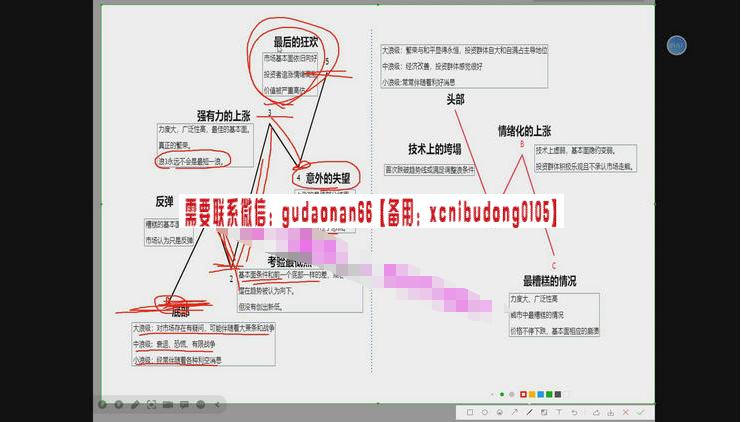Pick the yellow color swatch
This screenshot has height=422, width=743.
(x=532, y=394)
